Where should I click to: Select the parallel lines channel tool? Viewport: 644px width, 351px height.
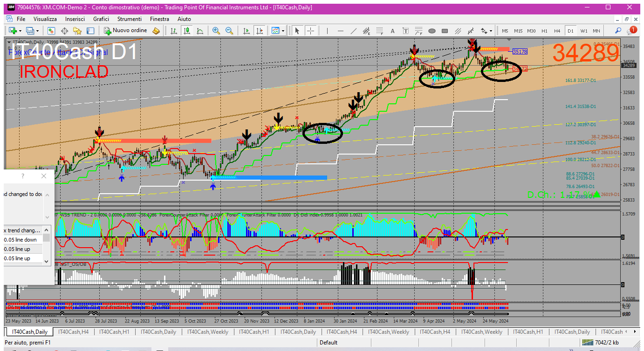458,31
